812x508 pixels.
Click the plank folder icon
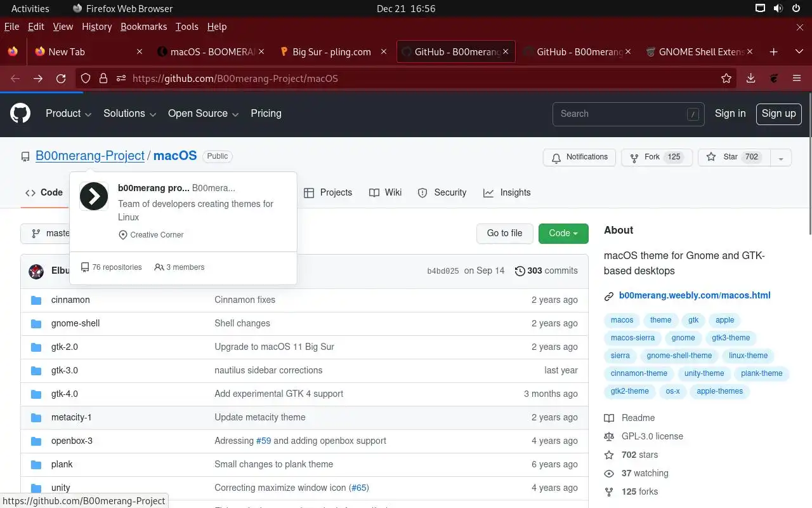pyautogui.click(x=36, y=464)
